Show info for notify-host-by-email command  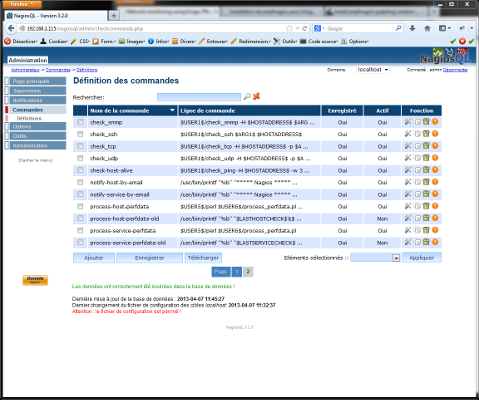pyautogui.click(x=435, y=182)
